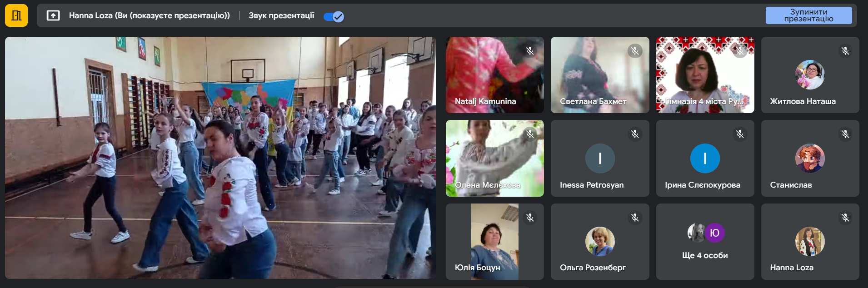868x288 pixels.
Task: Click the Гімназія 4 participant video tile
Action: 705,75
